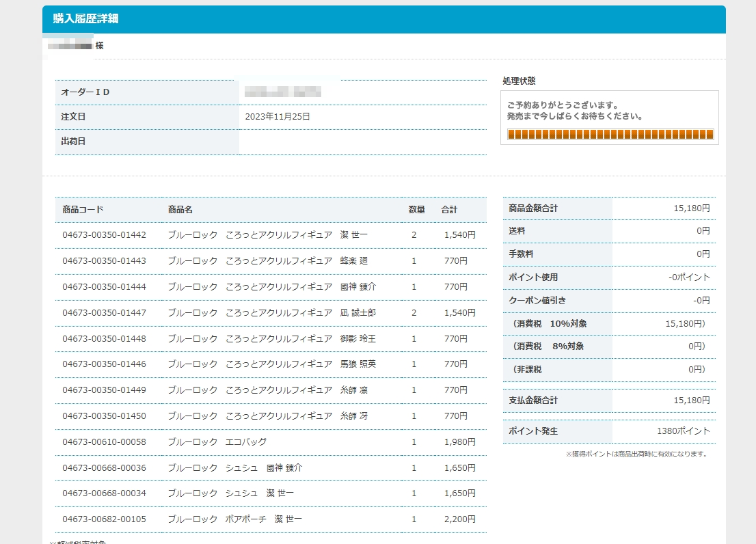Click product name ころっとアクリルフィギュア 御影 玲王
The image size is (756, 544).
301,339
